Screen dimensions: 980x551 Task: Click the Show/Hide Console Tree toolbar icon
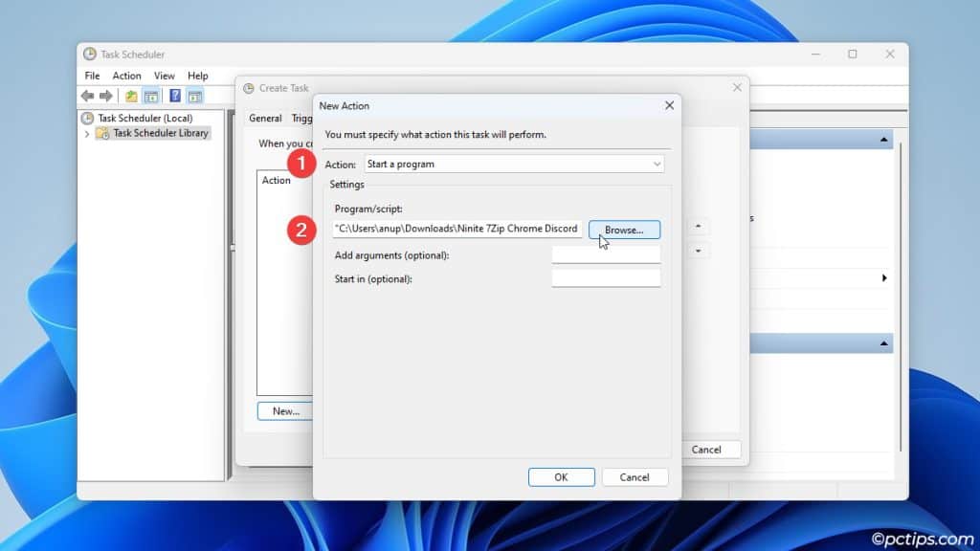[x=151, y=96]
